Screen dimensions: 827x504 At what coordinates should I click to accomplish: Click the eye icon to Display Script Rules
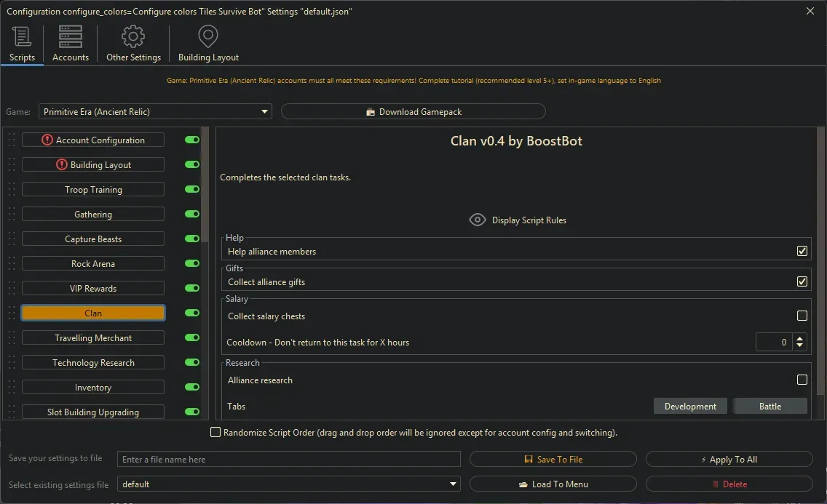click(478, 219)
